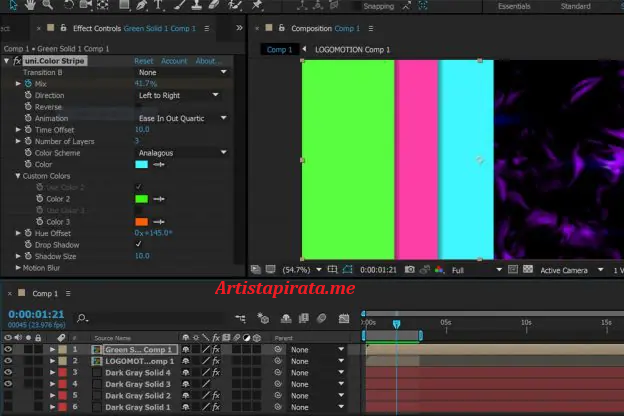Screen dimensions: 624x416
Task: Hide the Green Solid Comp 1 layer
Action: [8, 350]
